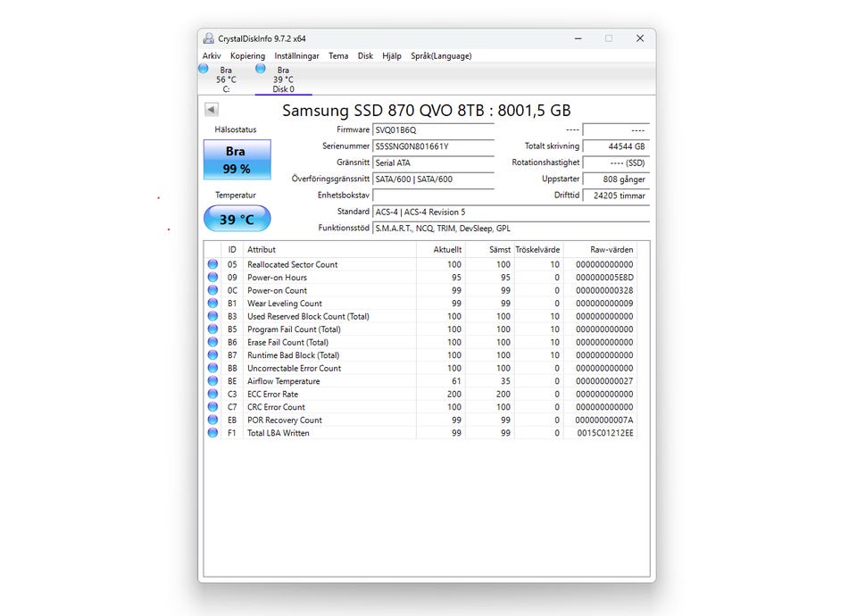The height and width of the screenshot is (616, 857).
Task: Open the Hjälp menu
Action: tap(392, 55)
